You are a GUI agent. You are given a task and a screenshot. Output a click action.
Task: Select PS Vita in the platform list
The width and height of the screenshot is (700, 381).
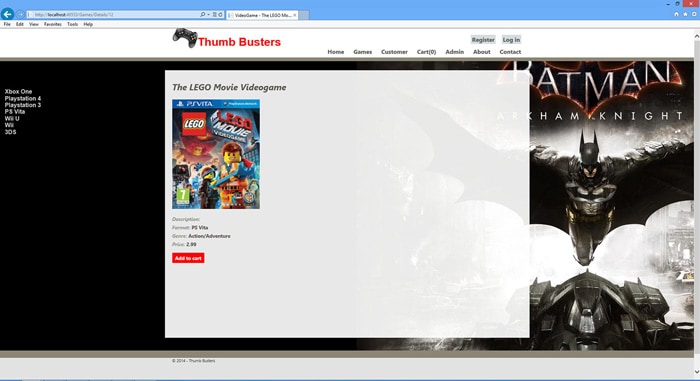15,112
